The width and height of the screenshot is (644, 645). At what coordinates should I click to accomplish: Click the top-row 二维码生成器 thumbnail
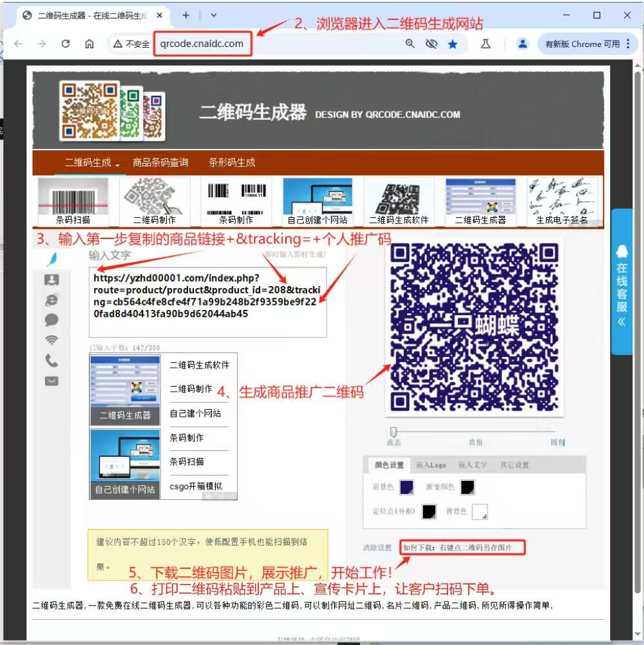pyautogui.click(x=480, y=202)
